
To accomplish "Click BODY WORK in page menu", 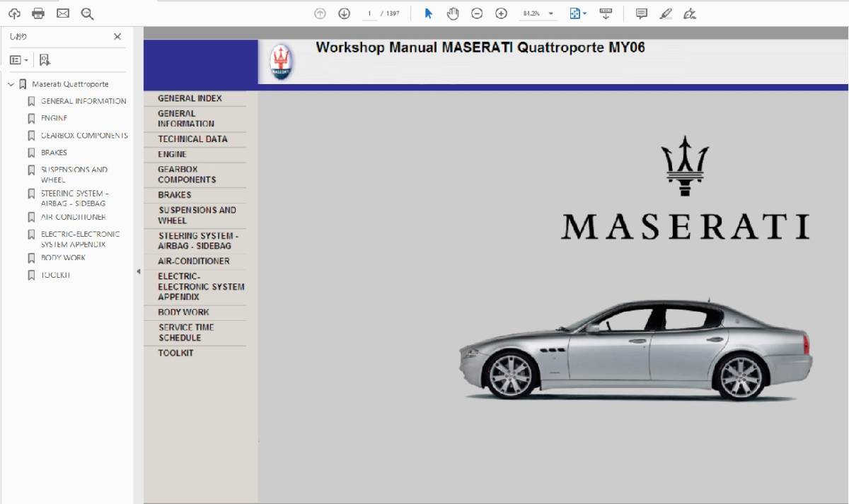I will tap(183, 312).
